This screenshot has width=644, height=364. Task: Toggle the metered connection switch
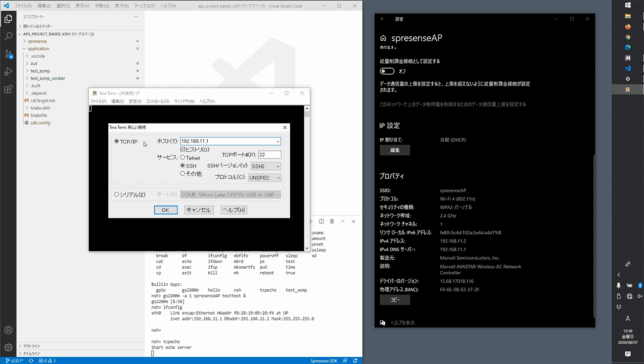(387, 71)
